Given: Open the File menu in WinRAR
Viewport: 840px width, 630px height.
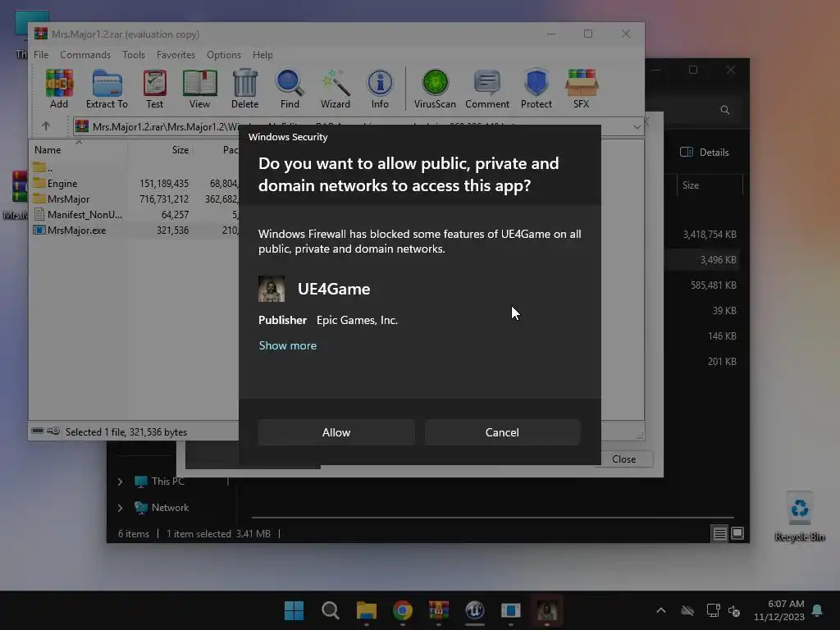Looking at the screenshot, I should [41, 55].
